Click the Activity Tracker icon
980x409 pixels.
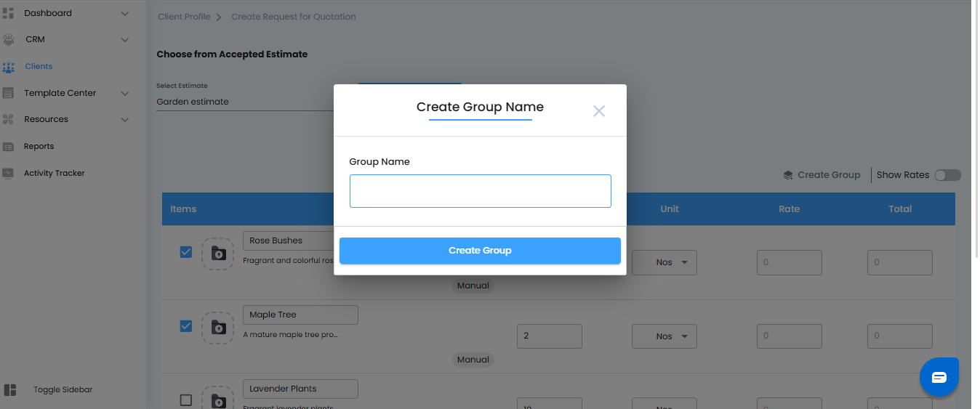pyautogui.click(x=9, y=173)
